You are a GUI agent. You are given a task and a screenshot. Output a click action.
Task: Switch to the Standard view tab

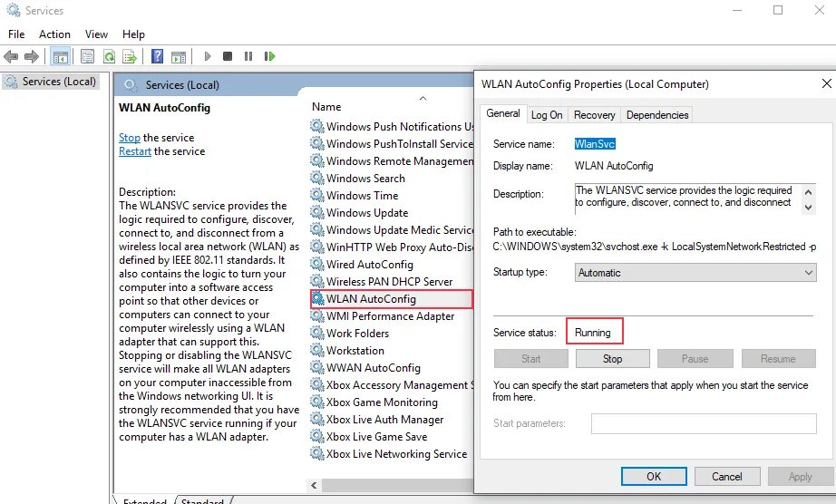click(202, 500)
